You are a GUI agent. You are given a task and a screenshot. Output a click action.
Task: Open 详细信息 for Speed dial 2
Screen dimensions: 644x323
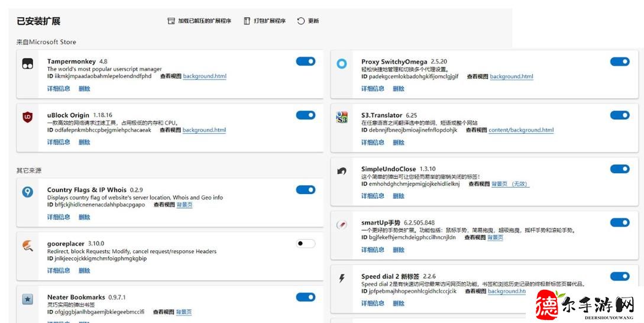click(373, 303)
